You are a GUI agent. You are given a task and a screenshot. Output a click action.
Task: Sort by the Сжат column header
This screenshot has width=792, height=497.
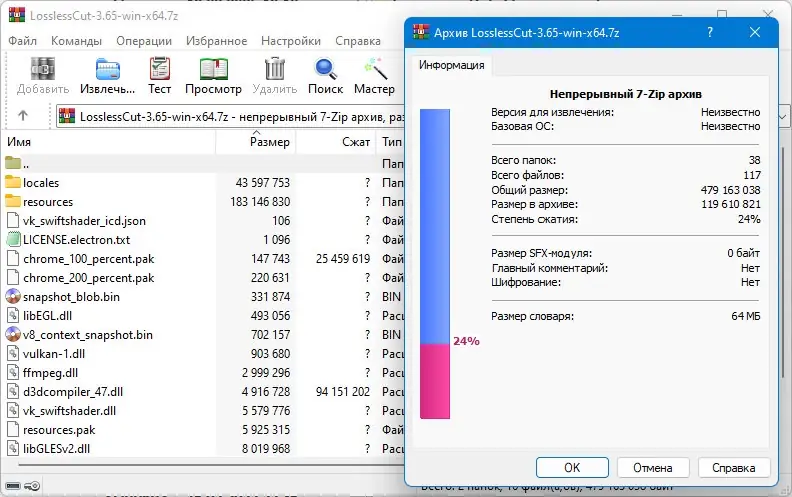[x=336, y=142]
